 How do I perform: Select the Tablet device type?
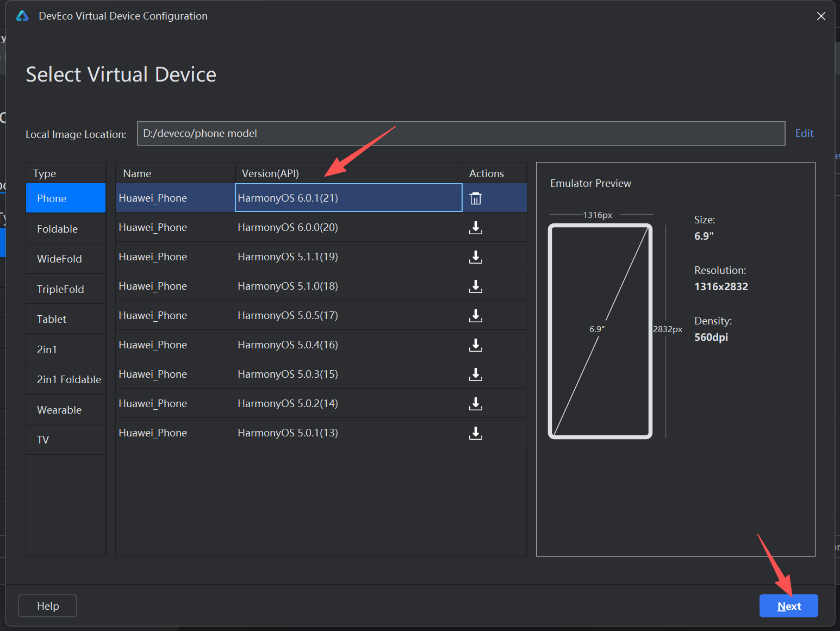(66, 319)
